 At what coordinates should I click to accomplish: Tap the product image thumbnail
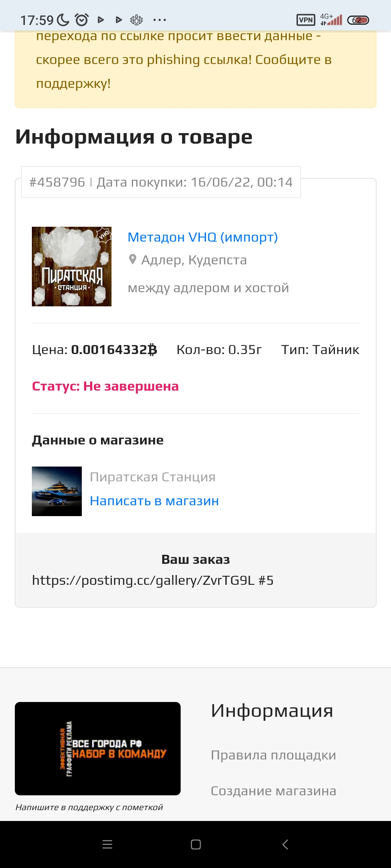point(72,267)
